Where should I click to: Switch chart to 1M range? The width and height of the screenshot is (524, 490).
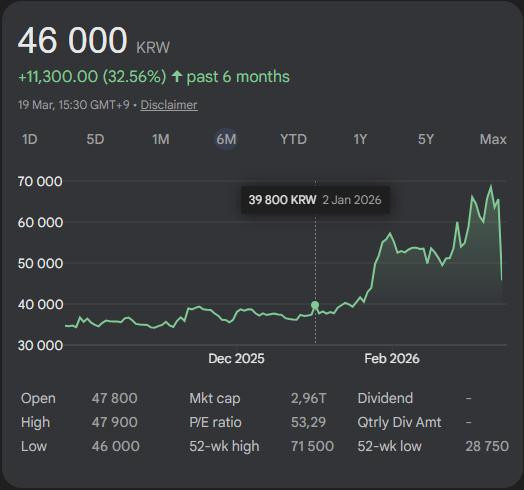[x=161, y=139]
